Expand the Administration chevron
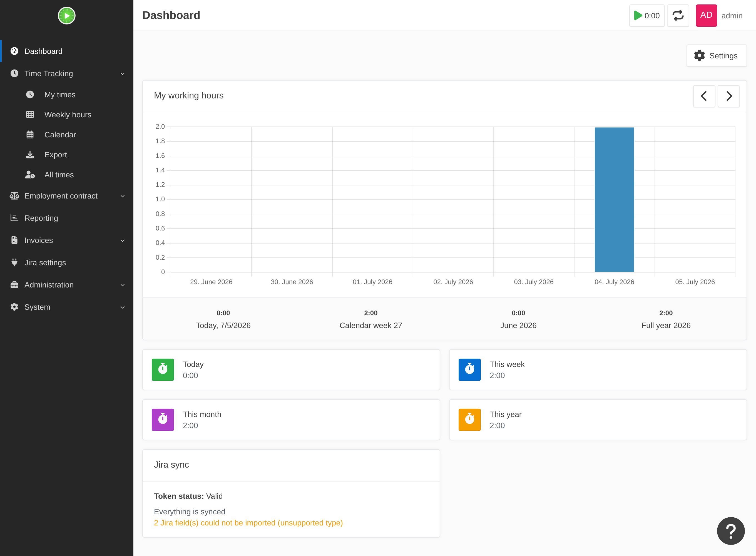The width and height of the screenshot is (756, 556). [123, 285]
